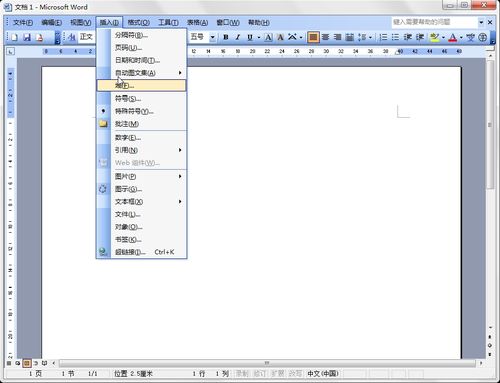Toggle Italic formatting

coord(238,37)
